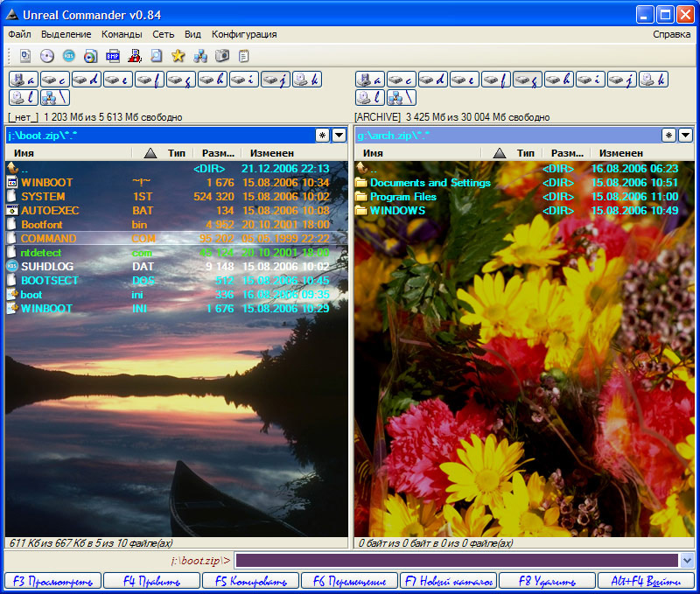Click the F6 Перемещение button
This screenshot has width=700, height=594.
(349, 581)
